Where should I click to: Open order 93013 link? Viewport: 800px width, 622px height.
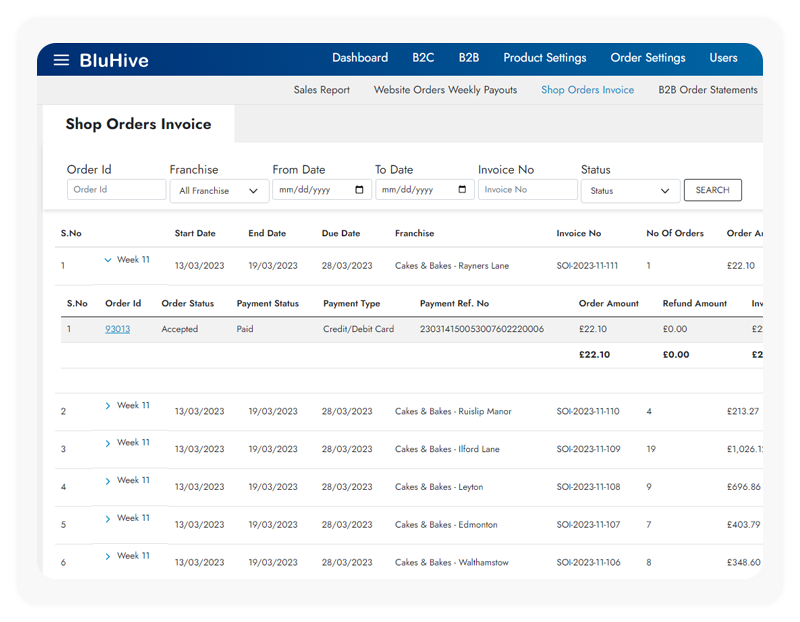117,329
